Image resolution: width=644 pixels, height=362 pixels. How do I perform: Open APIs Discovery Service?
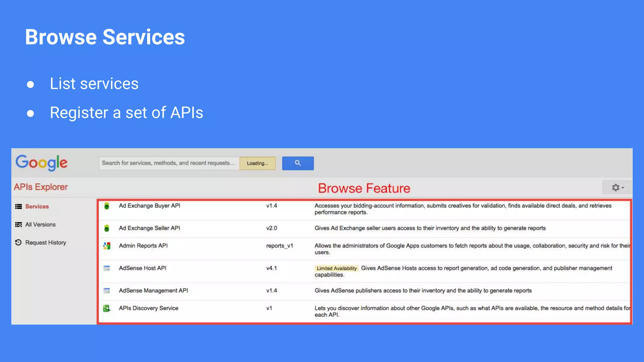148,308
